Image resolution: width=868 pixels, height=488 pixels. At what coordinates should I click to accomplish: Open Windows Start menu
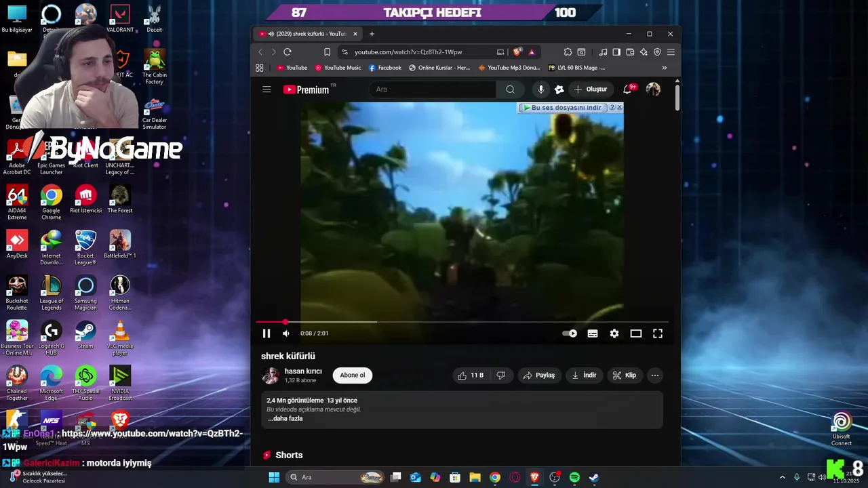pyautogui.click(x=274, y=477)
